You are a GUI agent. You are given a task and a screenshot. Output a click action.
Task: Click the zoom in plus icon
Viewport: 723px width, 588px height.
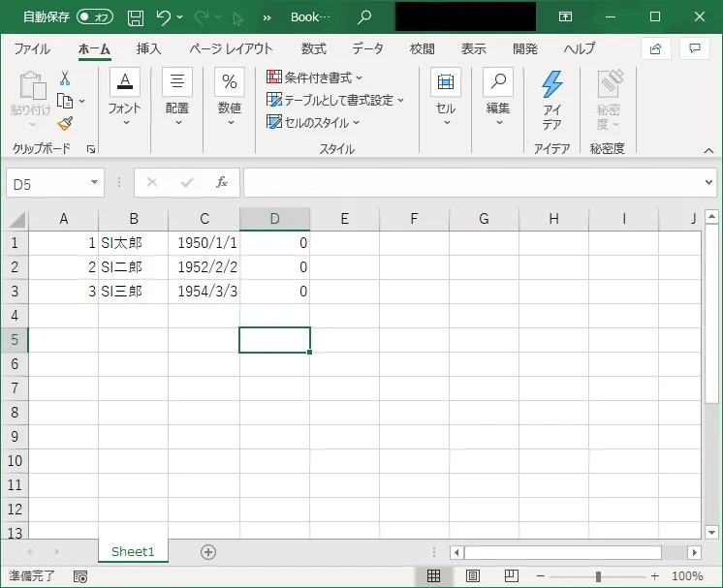[x=654, y=576]
